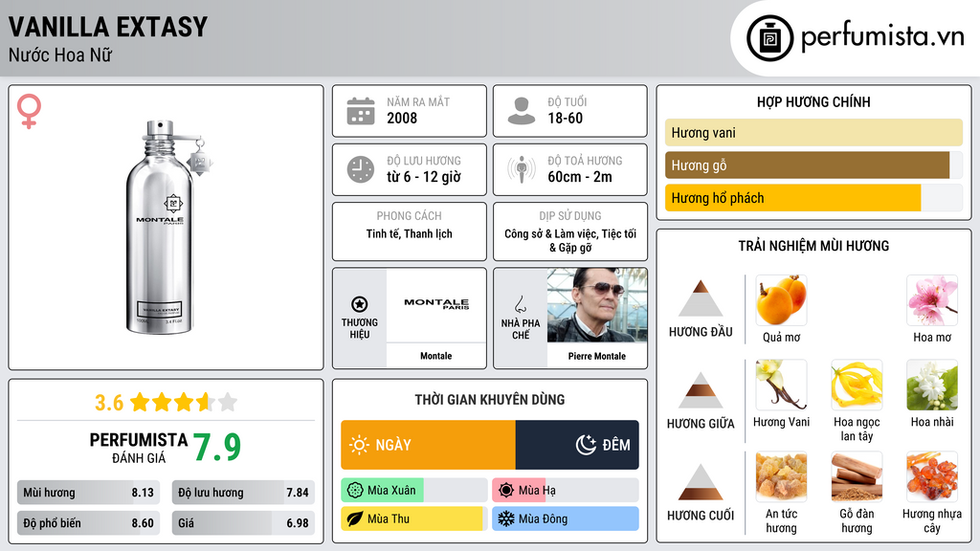The image size is (980, 551).
Task: Click the Hương cuối pyramid icon
Action: click(701, 482)
